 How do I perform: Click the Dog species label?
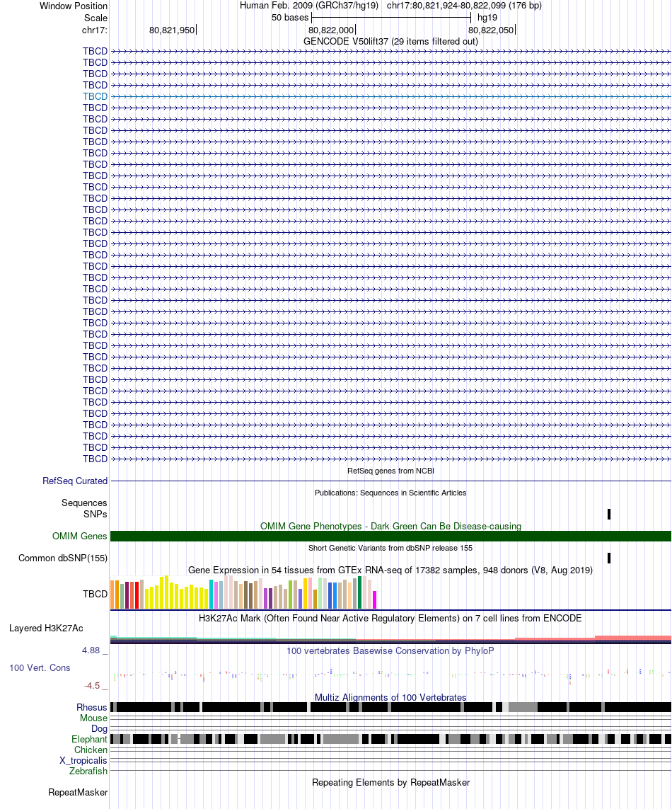tap(99, 729)
